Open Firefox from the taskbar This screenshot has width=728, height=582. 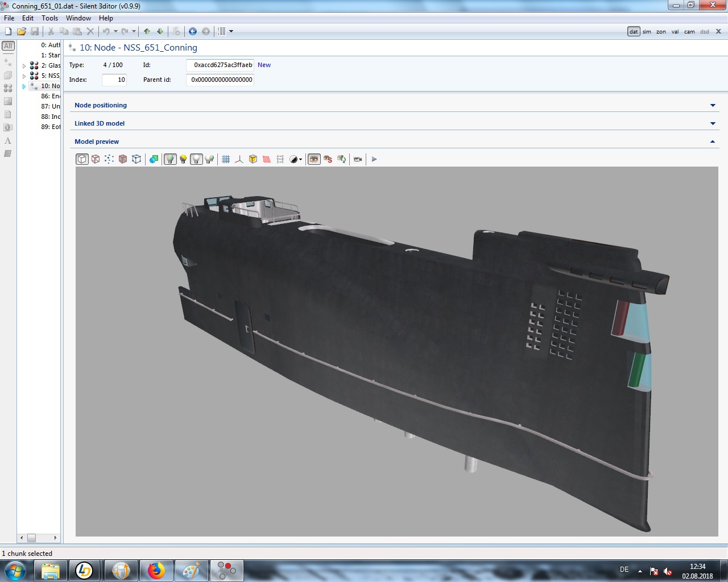click(156, 570)
